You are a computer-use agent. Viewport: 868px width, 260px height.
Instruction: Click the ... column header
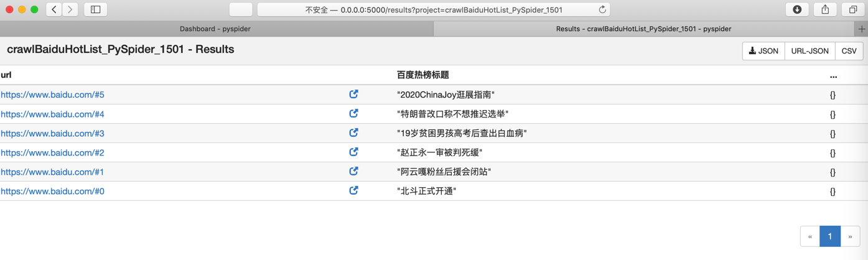click(x=833, y=75)
